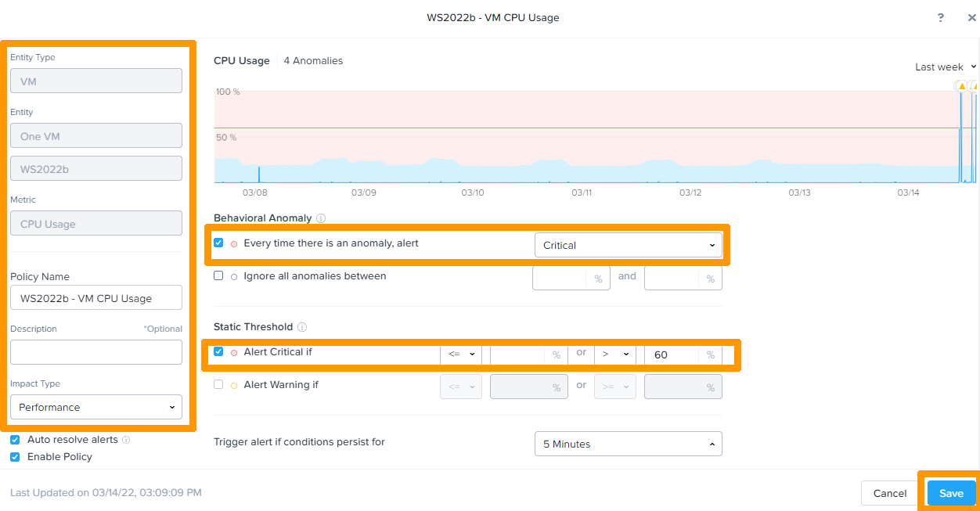Image resolution: width=980 pixels, height=511 pixels.
Task: Click the Auto resolve alerts info icon
Action: click(x=127, y=440)
